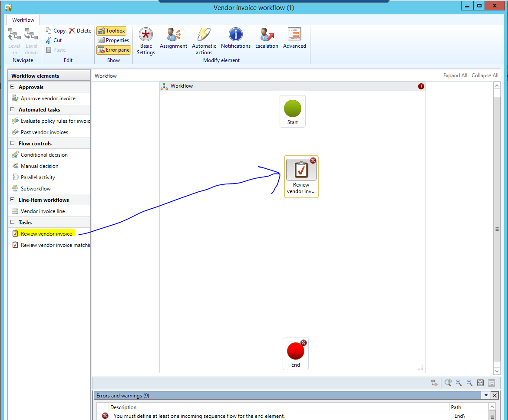Toggle the Error pane display
The image size is (508, 420).
click(x=113, y=50)
